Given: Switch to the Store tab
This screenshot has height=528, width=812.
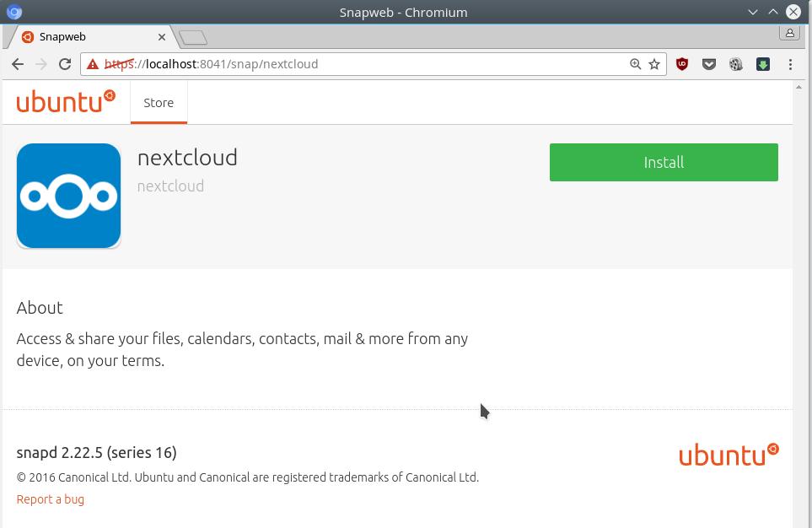Looking at the screenshot, I should point(159,103).
